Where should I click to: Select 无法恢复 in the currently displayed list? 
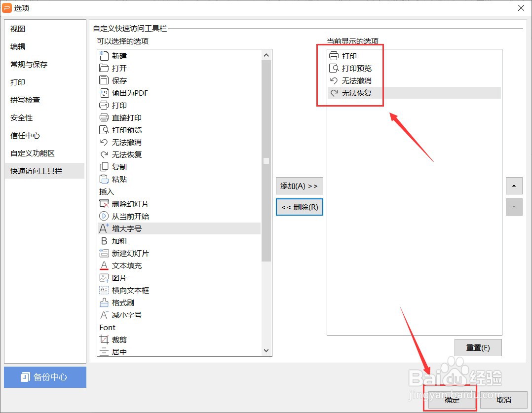point(414,93)
